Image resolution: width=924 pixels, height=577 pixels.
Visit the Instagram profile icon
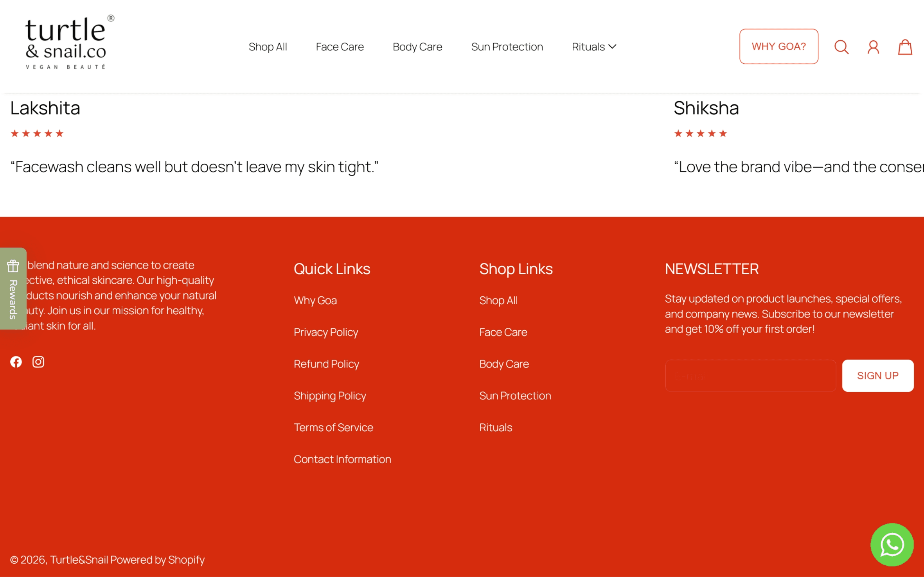pos(38,362)
